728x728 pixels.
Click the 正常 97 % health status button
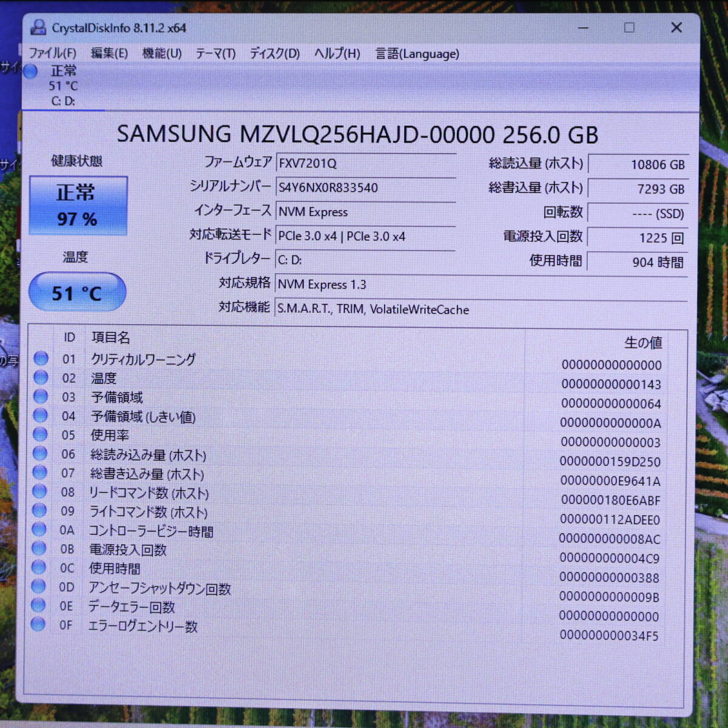click(x=78, y=206)
